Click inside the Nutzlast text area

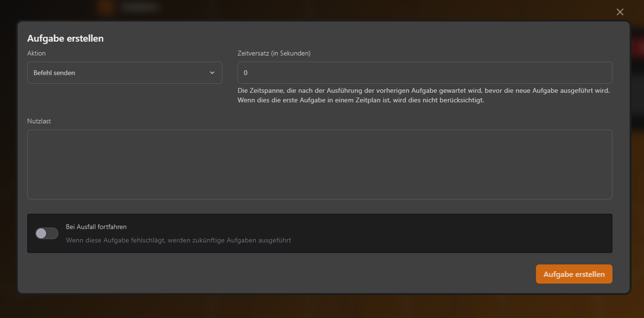[x=319, y=164]
